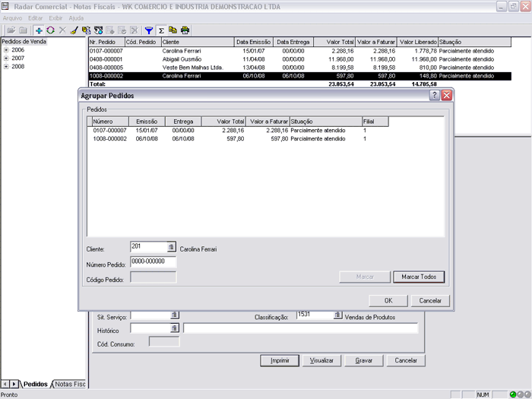Viewport: 532px width, 399px height.
Task: Open the blue funnel filter tool
Action: [x=149, y=30]
